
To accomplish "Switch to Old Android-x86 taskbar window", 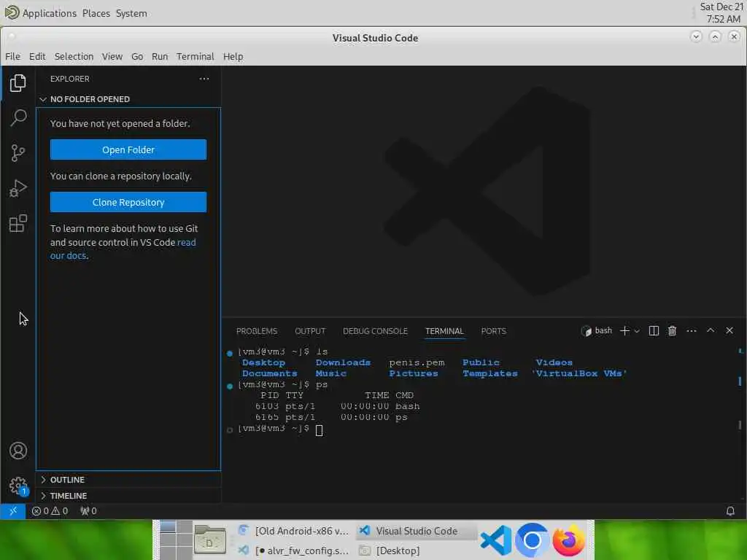I will (x=295, y=531).
